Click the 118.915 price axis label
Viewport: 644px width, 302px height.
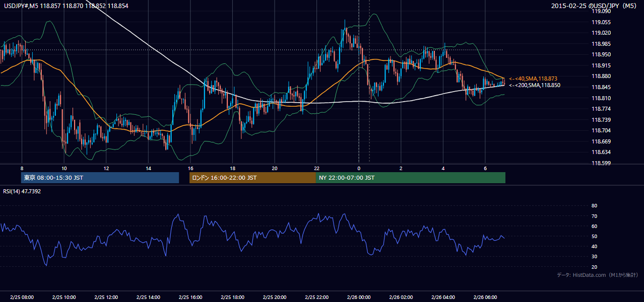point(602,65)
